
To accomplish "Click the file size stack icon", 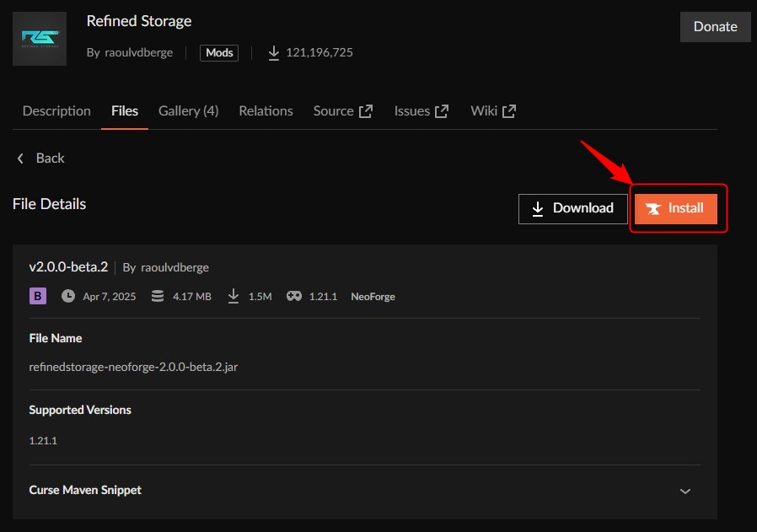I will (x=158, y=296).
